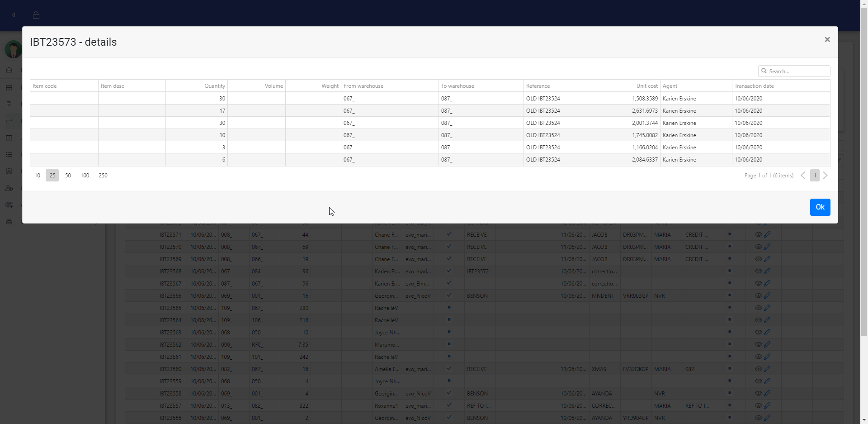The width and height of the screenshot is (868, 424).
Task: Go to next page using right chevron
Action: 825,176
